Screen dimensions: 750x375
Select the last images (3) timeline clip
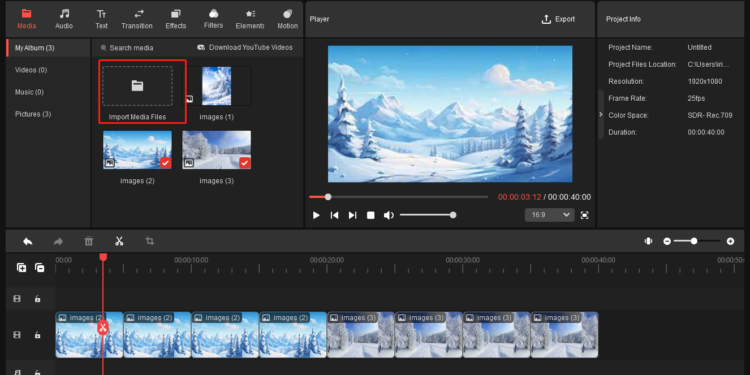(x=564, y=335)
